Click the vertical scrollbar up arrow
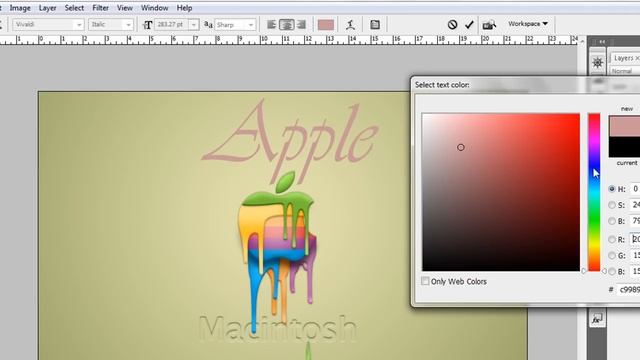640x360 pixels. click(582, 41)
